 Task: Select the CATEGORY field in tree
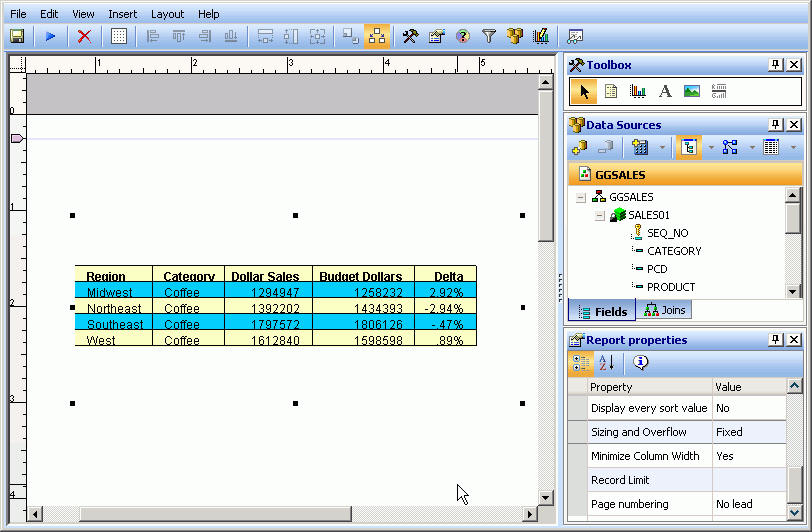tap(674, 251)
